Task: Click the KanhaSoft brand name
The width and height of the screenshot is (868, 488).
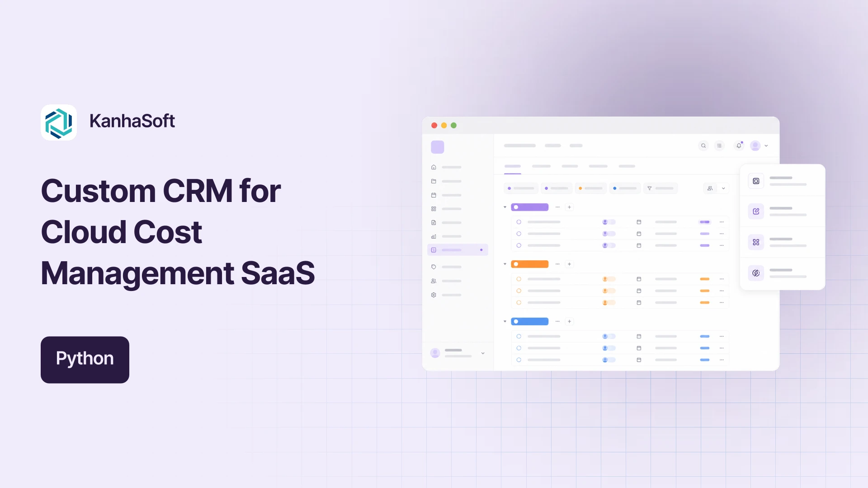Action: 132,121
